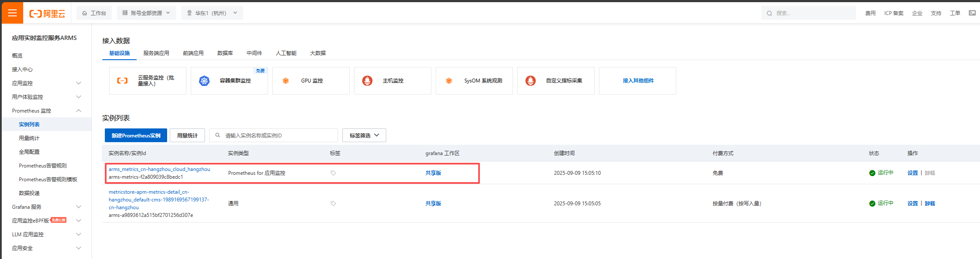Screen dimensions: 980x259
Task: Select the SysOM system observation card
Action: [474, 81]
